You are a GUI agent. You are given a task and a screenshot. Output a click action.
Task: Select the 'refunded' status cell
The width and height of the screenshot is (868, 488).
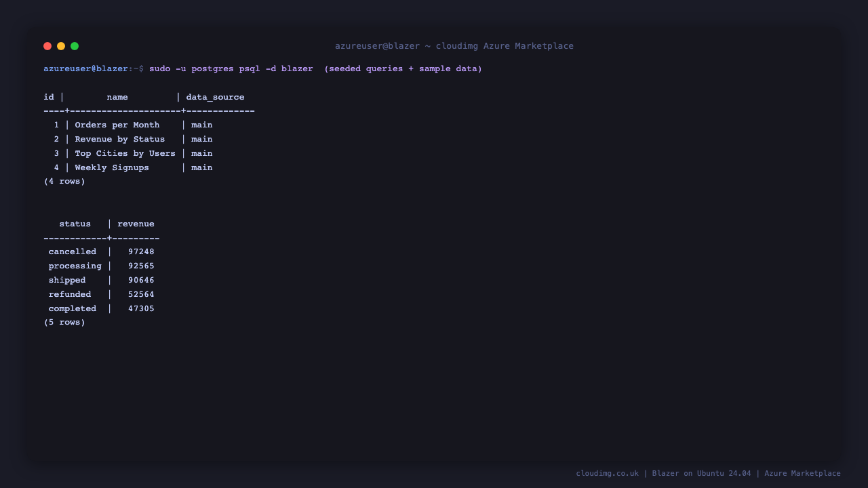tap(70, 294)
